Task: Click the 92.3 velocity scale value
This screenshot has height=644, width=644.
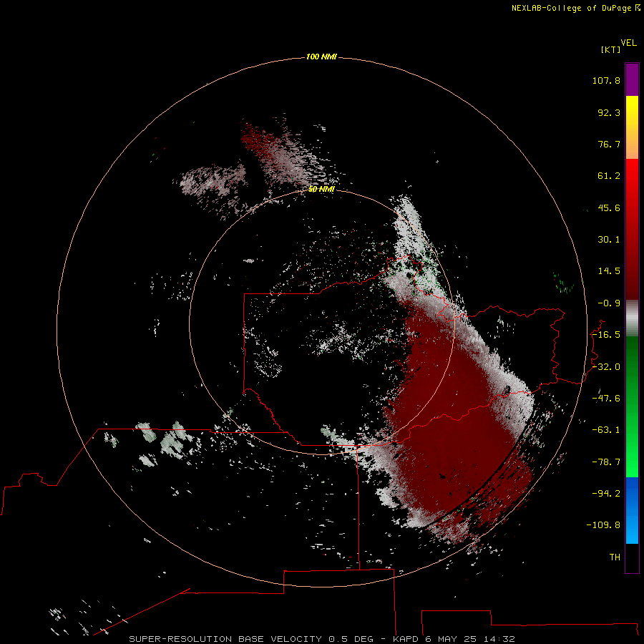Action: click(609, 112)
